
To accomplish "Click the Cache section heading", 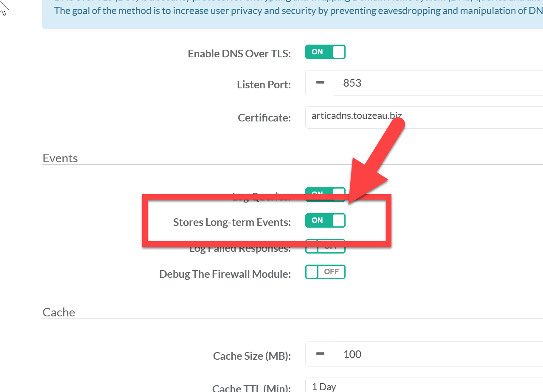I will [59, 312].
